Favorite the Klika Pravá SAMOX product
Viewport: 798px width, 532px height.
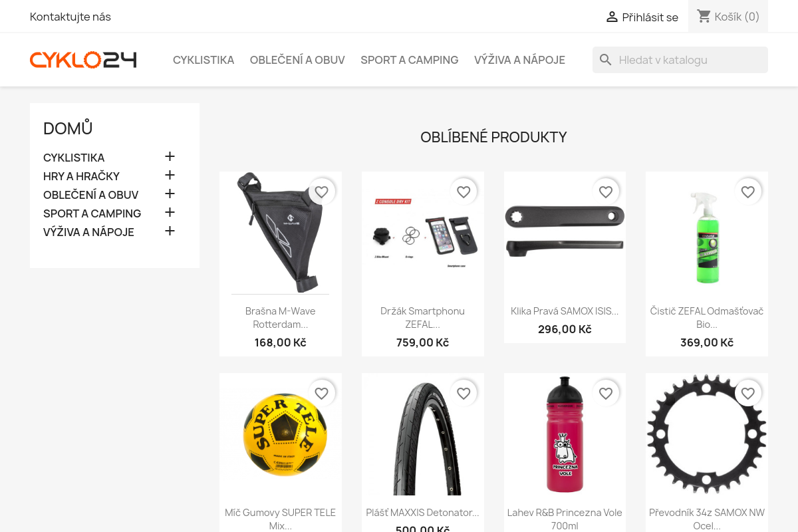[x=606, y=192]
